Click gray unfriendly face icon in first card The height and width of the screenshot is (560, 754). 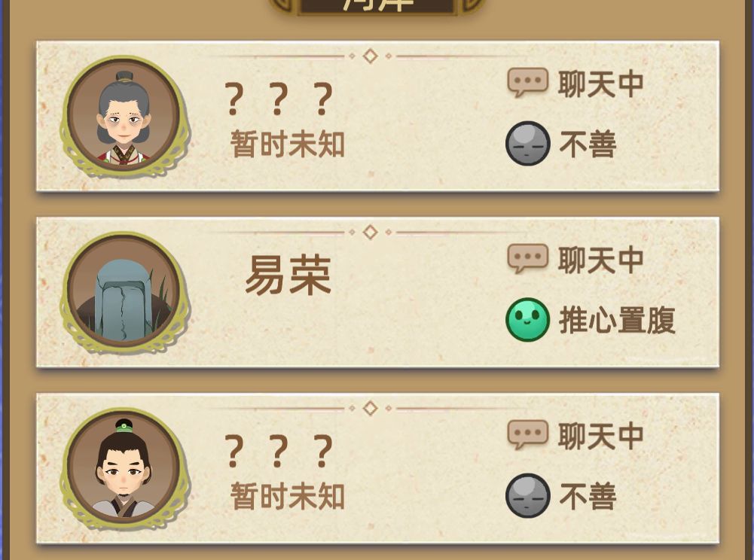point(527,143)
